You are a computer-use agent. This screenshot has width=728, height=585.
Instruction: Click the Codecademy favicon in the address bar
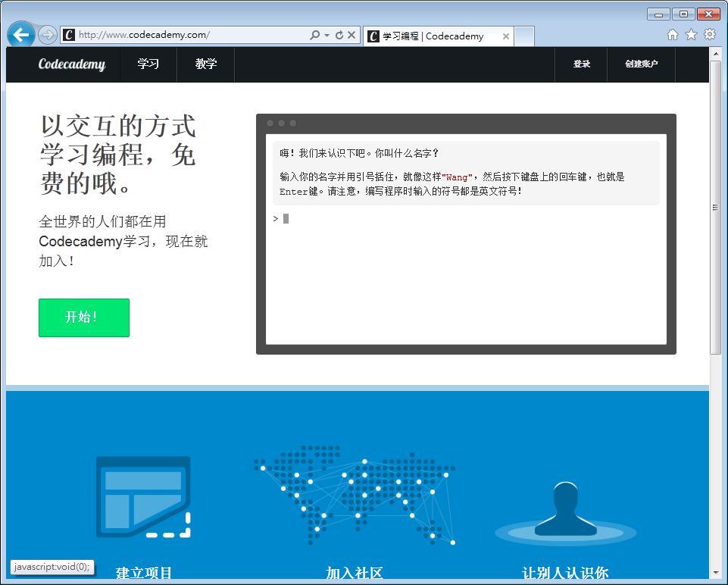[x=69, y=35]
